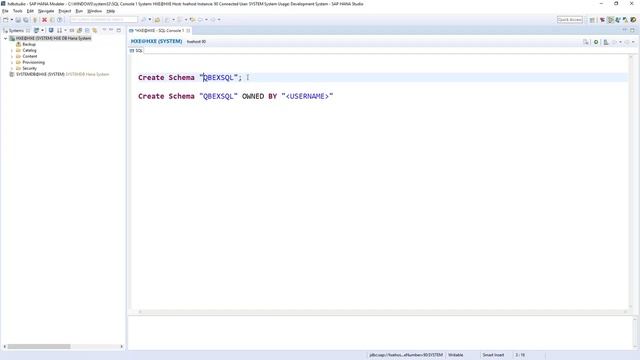Select the last perspective icon at far right
This screenshot has width=640, height=360.
(633, 20)
